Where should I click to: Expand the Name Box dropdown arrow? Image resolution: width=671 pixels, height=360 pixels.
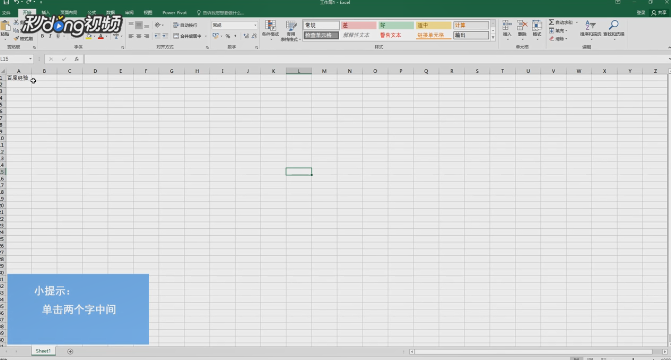click(x=30, y=59)
